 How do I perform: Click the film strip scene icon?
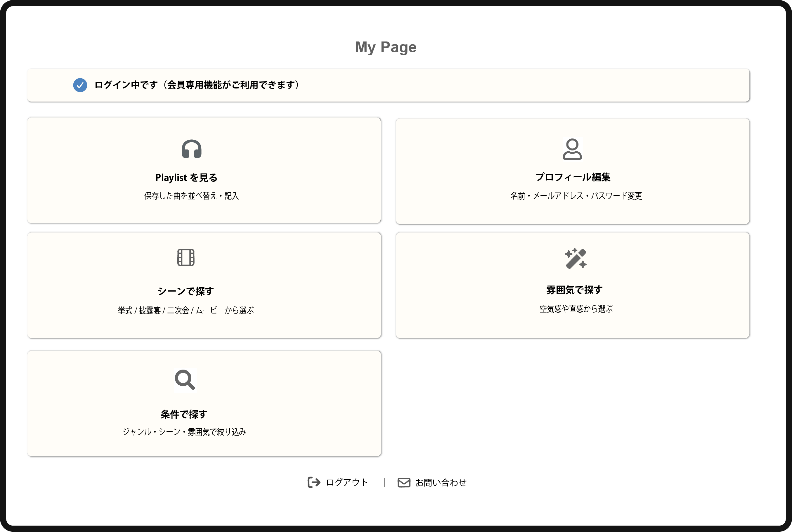[186, 257]
